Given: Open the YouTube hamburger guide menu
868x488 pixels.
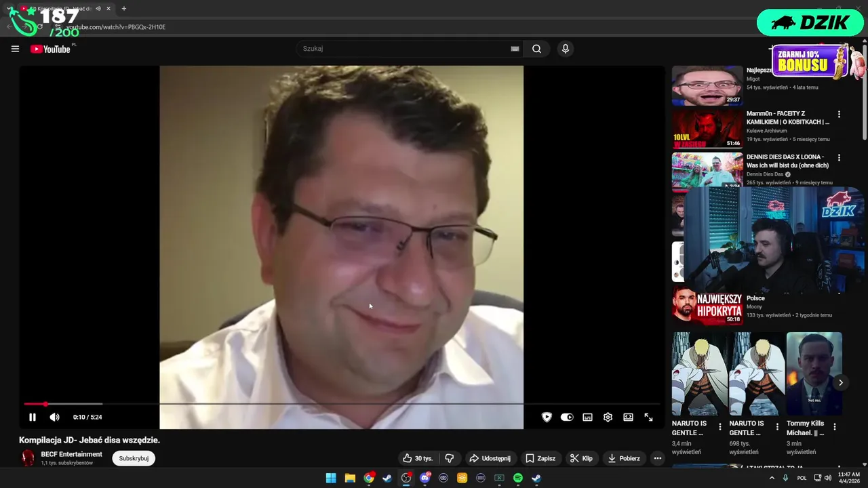Looking at the screenshot, I should pyautogui.click(x=15, y=49).
